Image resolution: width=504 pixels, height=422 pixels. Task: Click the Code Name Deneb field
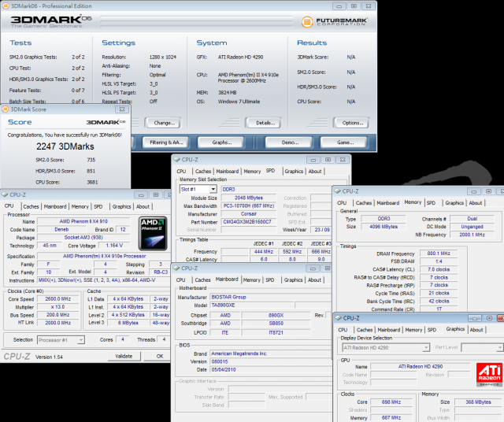(x=61, y=229)
